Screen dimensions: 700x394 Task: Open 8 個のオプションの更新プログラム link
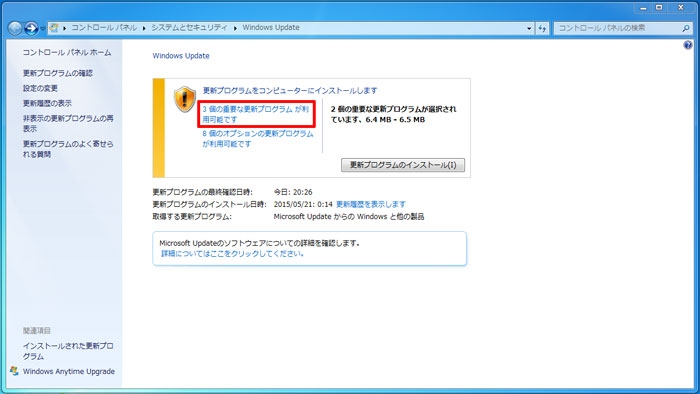(x=258, y=139)
